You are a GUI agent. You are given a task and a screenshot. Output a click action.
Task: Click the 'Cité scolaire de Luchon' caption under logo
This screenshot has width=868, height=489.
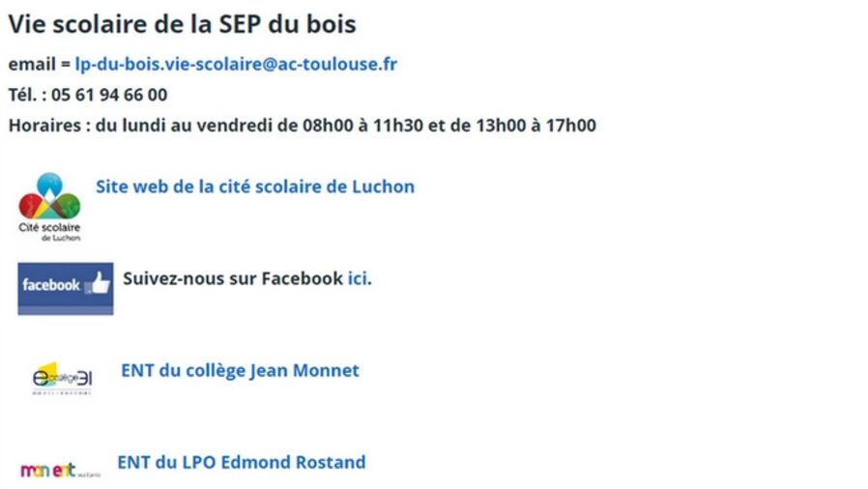click(49, 230)
